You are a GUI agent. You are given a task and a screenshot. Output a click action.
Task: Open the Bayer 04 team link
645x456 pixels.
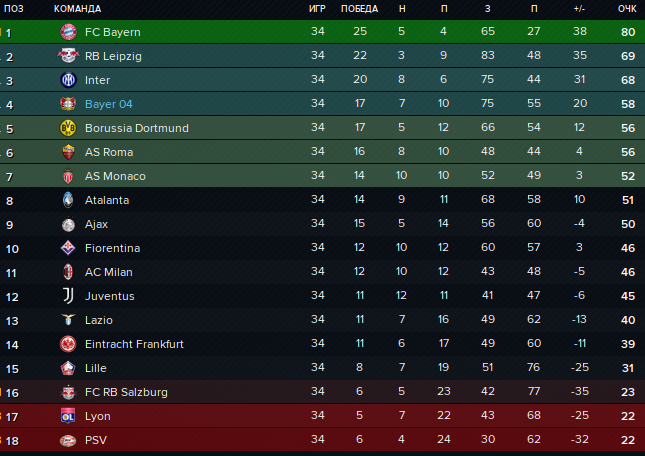click(x=109, y=104)
